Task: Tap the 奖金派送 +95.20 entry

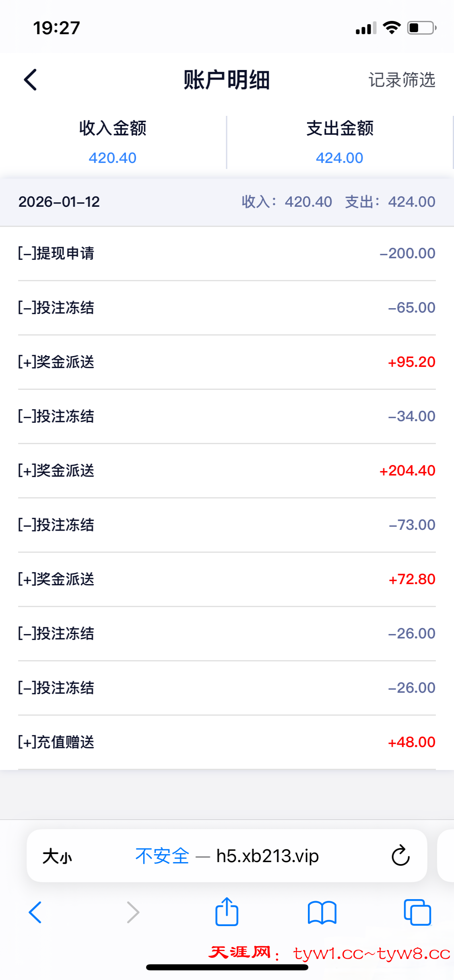Action: point(227,362)
